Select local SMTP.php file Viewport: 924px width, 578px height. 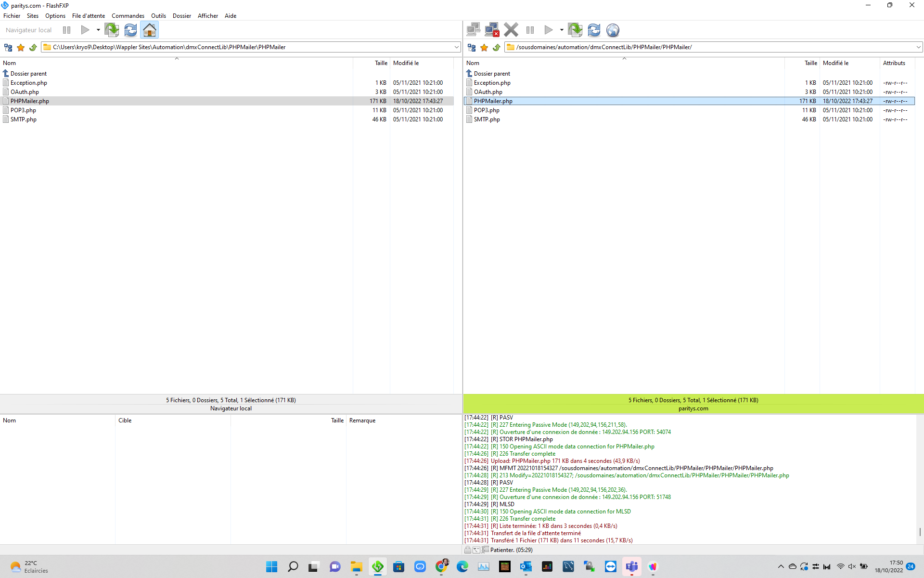pyautogui.click(x=24, y=119)
